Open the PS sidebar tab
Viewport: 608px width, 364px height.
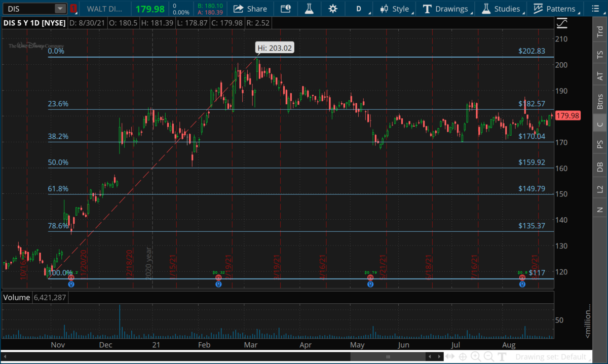tap(600, 145)
